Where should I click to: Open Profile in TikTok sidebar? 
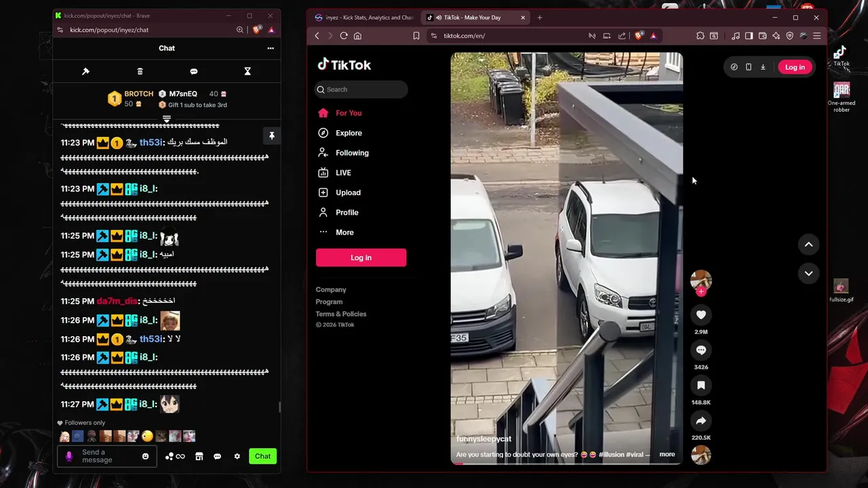pos(347,213)
